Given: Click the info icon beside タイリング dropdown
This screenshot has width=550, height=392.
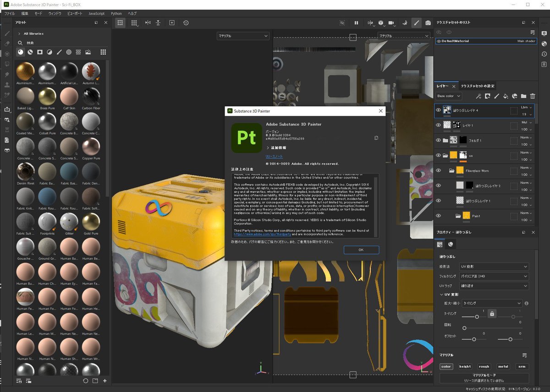Looking at the screenshot, I should click(x=526, y=303).
